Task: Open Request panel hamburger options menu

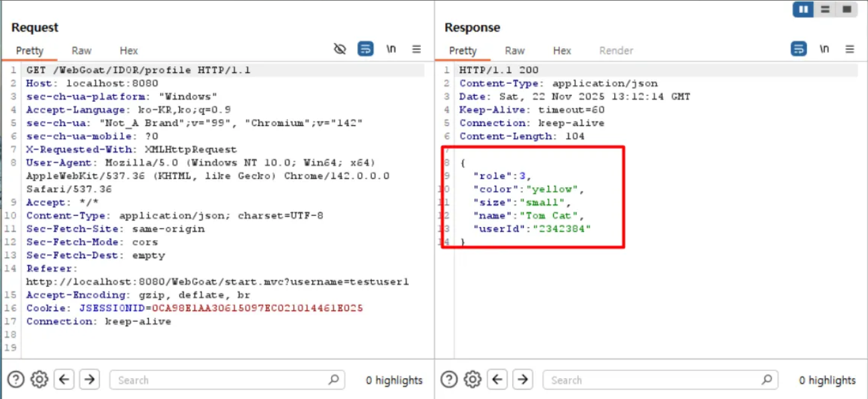Action: tap(416, 49)
